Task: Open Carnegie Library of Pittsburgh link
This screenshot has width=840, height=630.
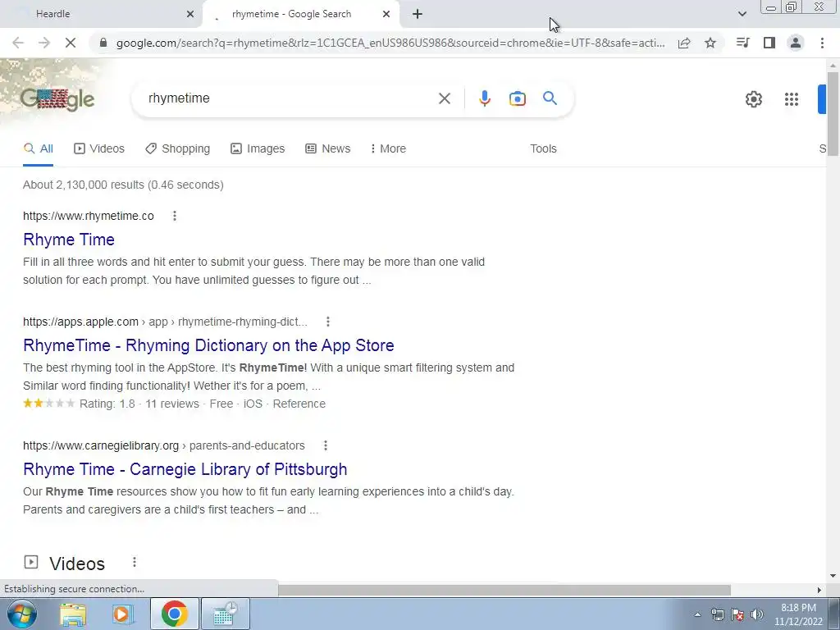Action: coord(185,469)
